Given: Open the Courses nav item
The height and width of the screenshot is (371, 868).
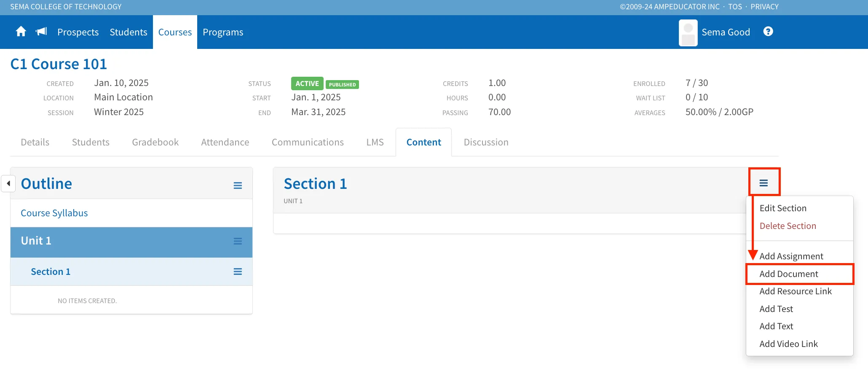Looking at the screenshot, I should [175, 32].
